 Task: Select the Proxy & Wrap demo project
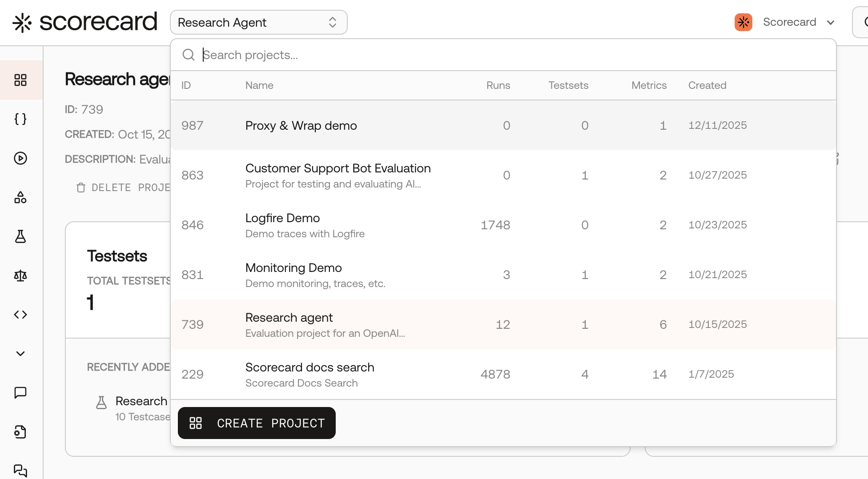503,125
